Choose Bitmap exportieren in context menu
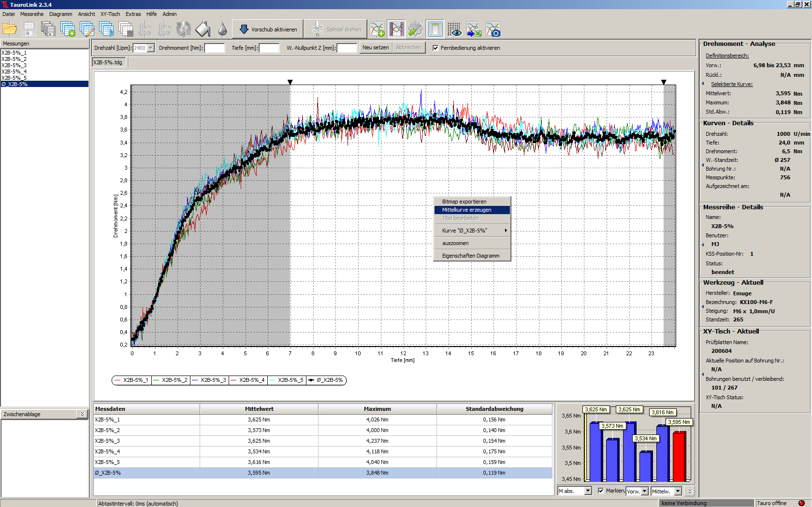Image resolution: width=812 pixels, height=507 pixels. (472, 202)
